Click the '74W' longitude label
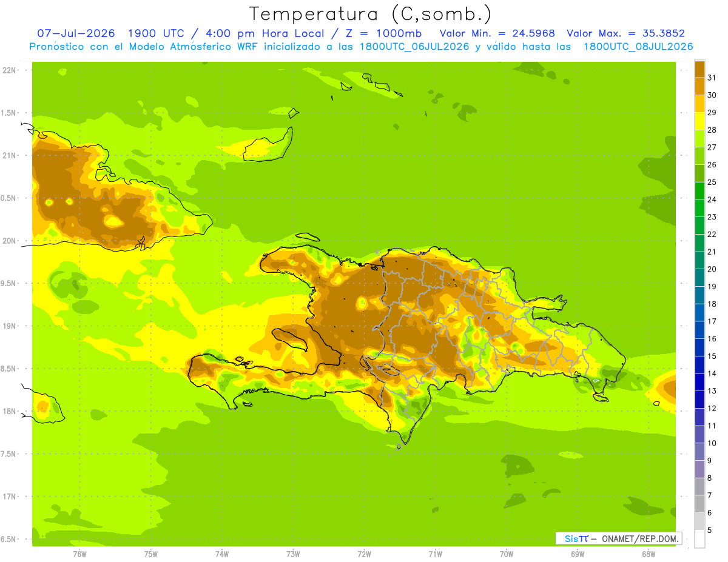Image resolution: width=728 pixels, height=562 pixels. [x=222, y=554]
